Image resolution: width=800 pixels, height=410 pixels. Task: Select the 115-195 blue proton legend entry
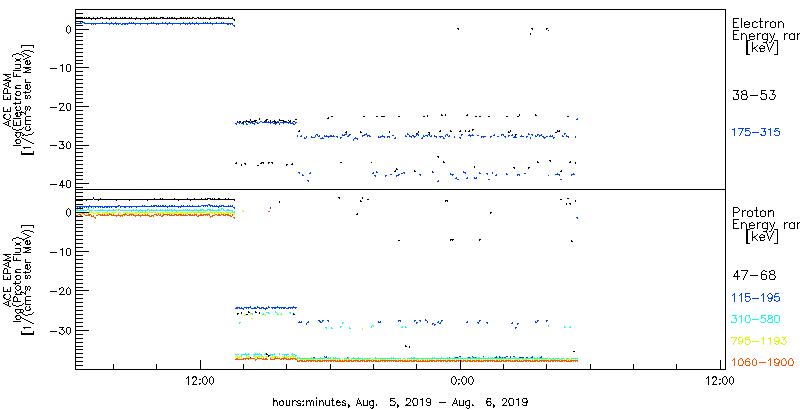[x=756, y=299]
